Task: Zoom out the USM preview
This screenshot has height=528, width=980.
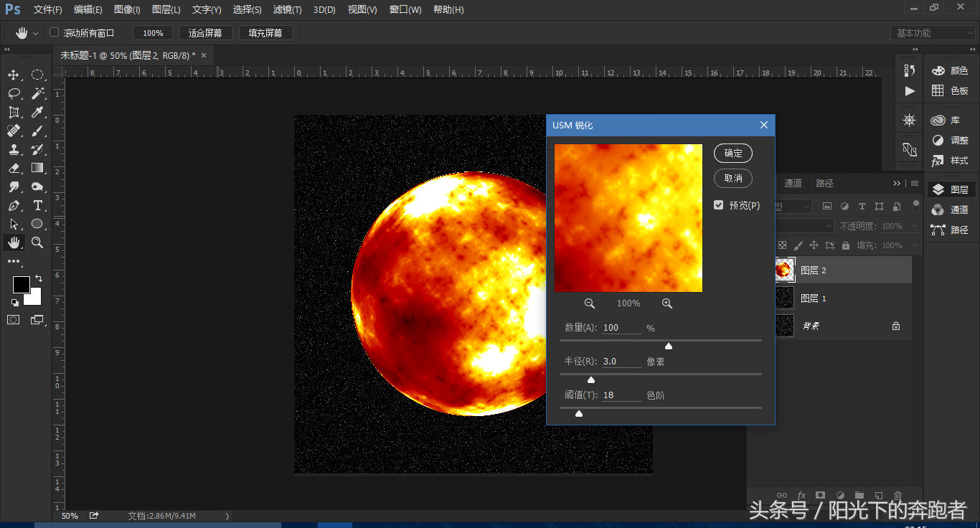Action: pyautogui.click(x=590, y=303)
